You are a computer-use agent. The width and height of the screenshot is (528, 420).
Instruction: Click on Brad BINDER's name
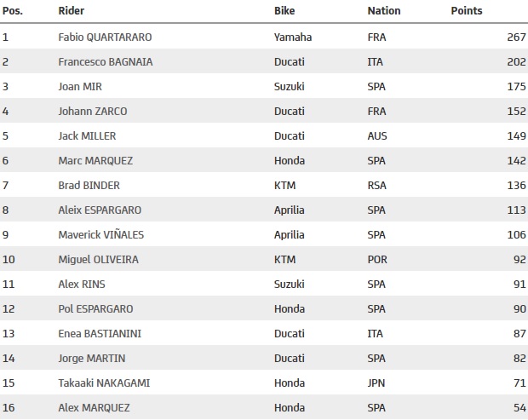pos(89,185)
